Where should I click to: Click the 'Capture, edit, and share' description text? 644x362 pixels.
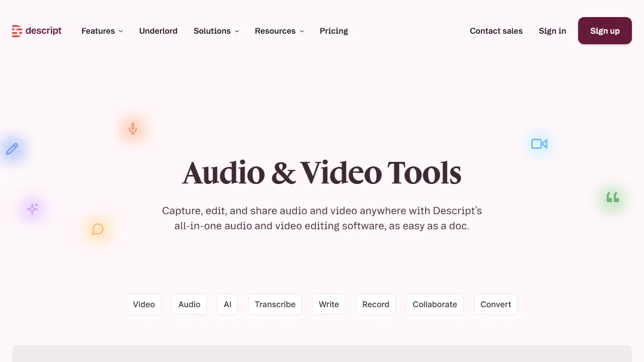(322, 218)
